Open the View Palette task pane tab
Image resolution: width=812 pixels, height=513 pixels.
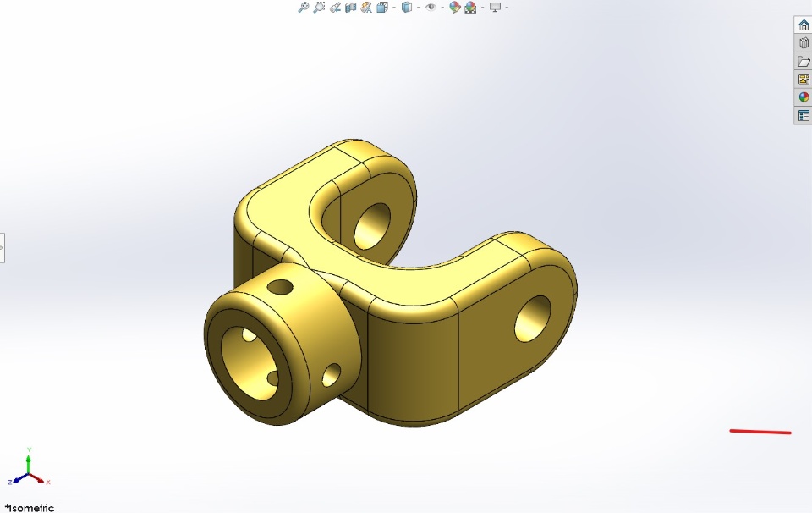click(x=804, y=80)
